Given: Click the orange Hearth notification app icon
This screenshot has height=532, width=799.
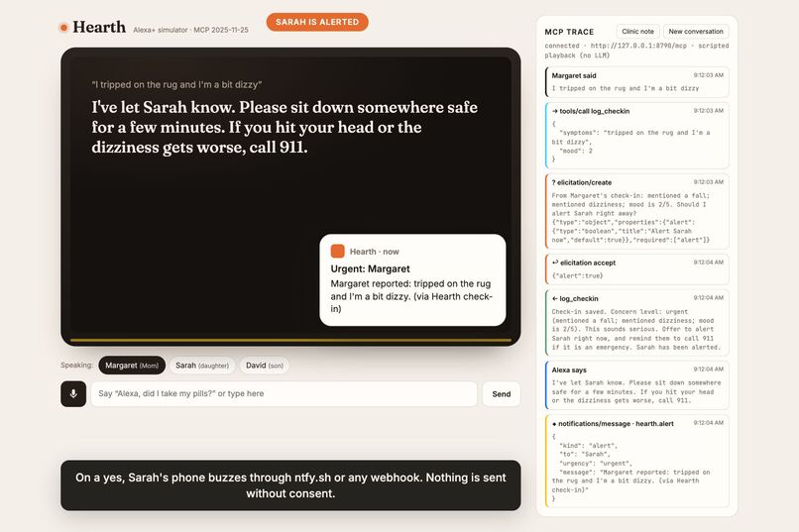Looking at the screenshot, I should [337, 251].
